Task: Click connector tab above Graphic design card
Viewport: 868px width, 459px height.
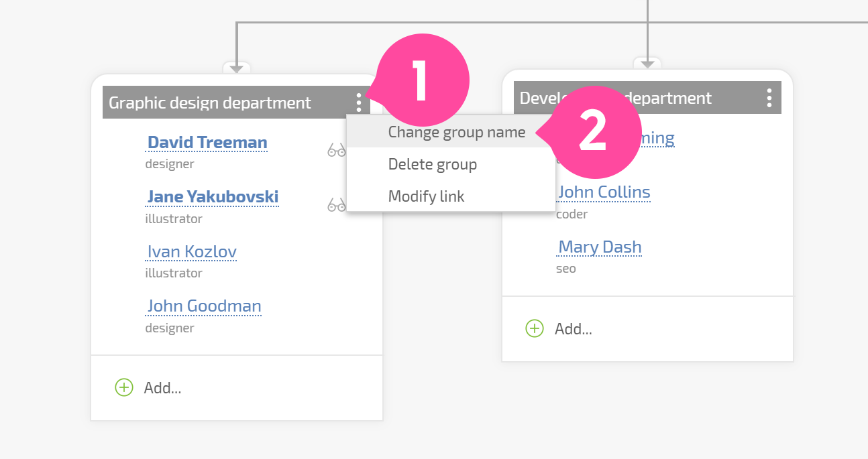Action: [x=237, y=68]
